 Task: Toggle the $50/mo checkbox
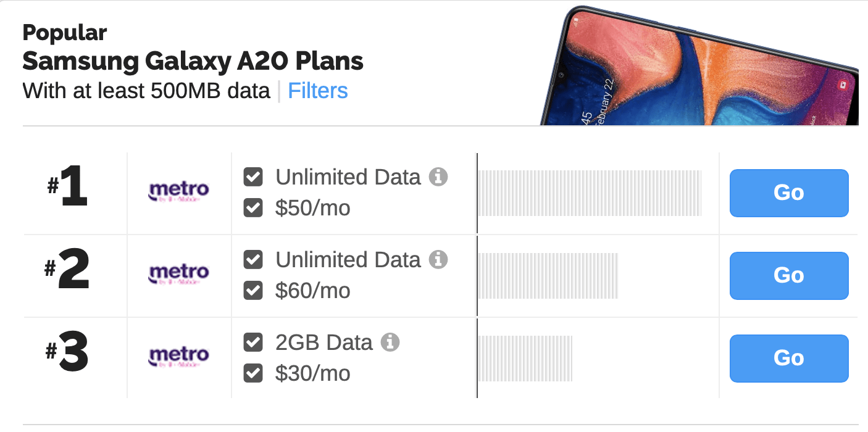pos(253,208)
